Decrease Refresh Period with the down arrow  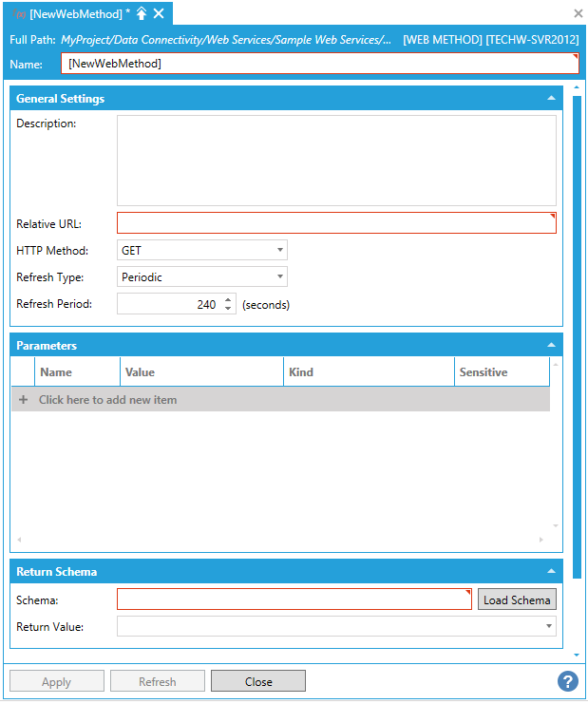[228, 309]
